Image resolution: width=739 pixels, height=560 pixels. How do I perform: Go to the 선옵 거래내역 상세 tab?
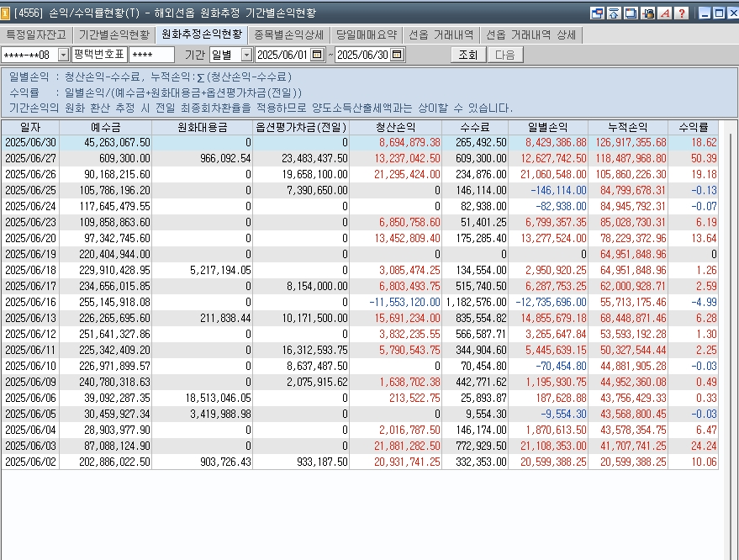tap(531, 34)
